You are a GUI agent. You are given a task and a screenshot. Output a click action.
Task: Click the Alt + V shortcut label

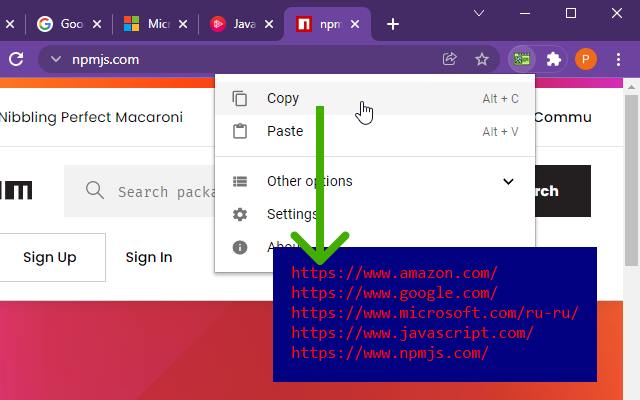tap(500, 132)
